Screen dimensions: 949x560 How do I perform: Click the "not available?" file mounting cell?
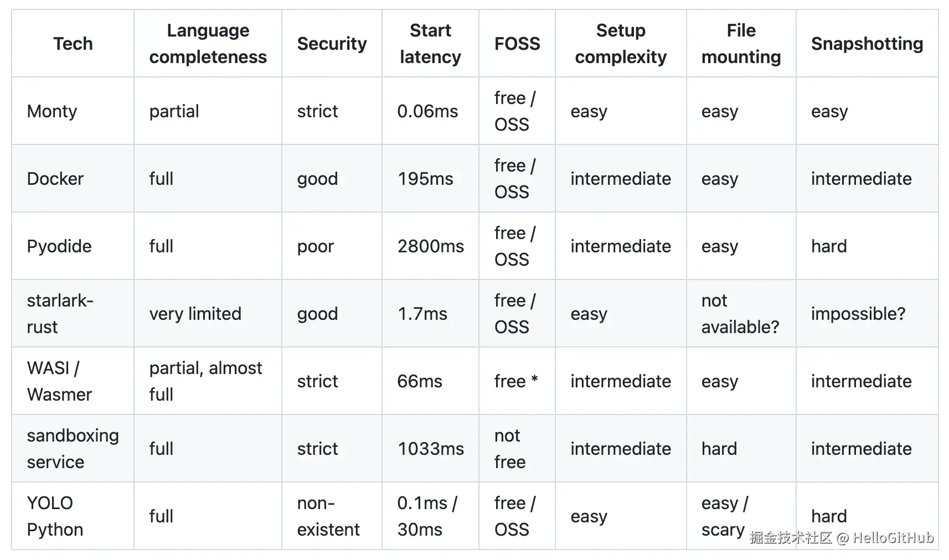click(740, 314)
